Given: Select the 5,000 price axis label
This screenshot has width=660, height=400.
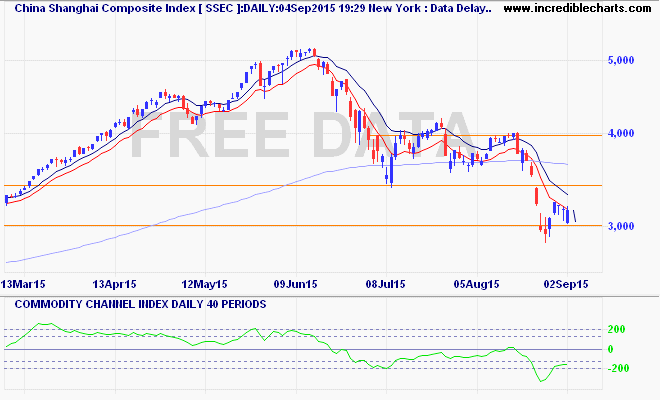Looking at the screenshot, I should [x=621, y=61].
